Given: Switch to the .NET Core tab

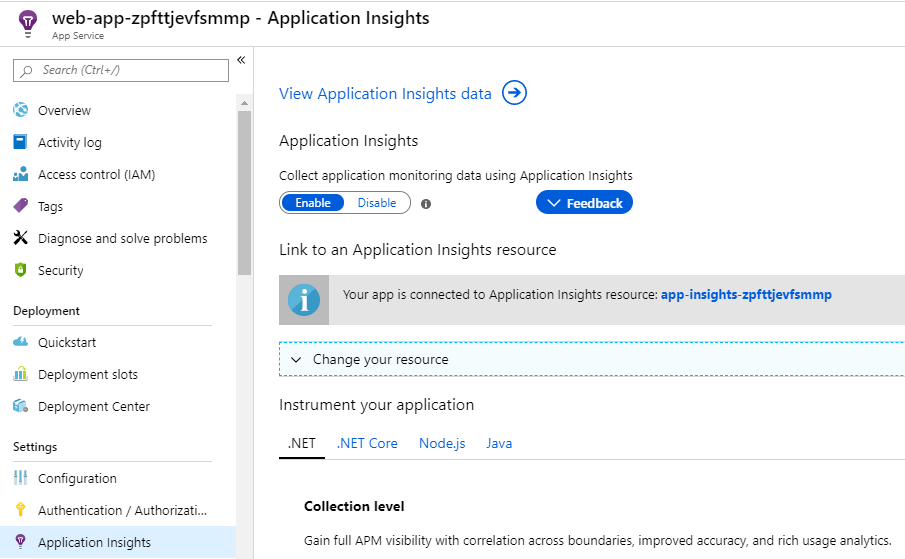Looking at the screenshot, I should 367,443.
